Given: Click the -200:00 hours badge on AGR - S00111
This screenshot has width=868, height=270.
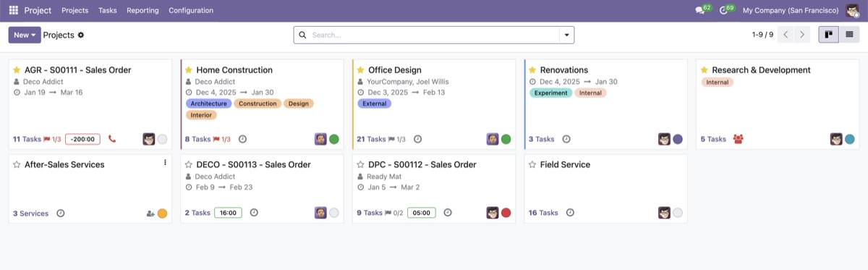Looking at the screenshot, I should pyautogui.click(x=82, y=139).
